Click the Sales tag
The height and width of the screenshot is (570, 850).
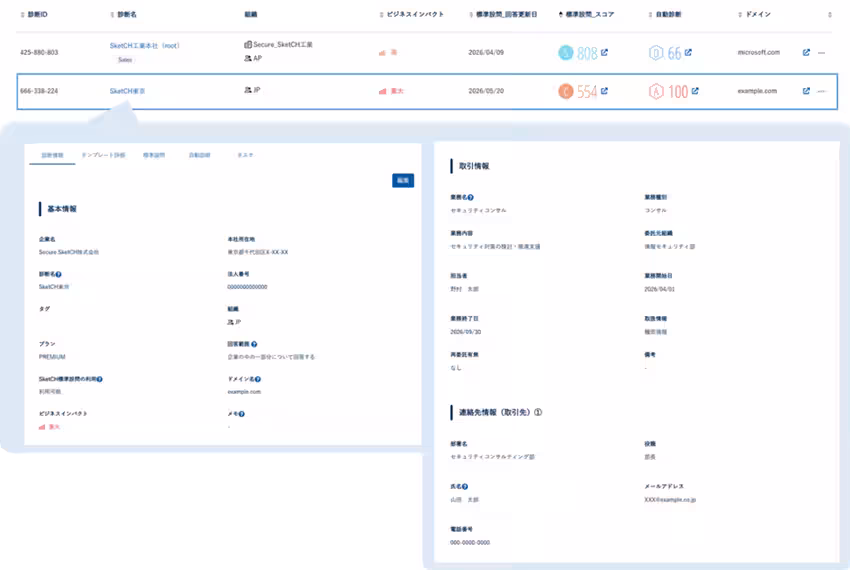(x=125, y=60)
